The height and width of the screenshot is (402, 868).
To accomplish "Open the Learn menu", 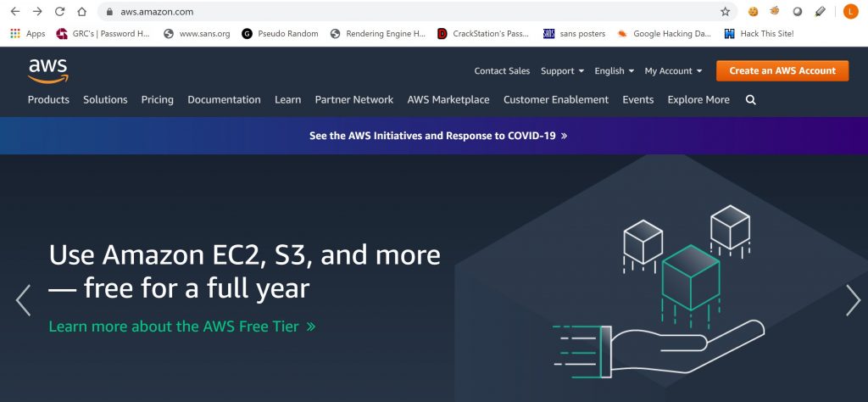I will click(288, 100).
